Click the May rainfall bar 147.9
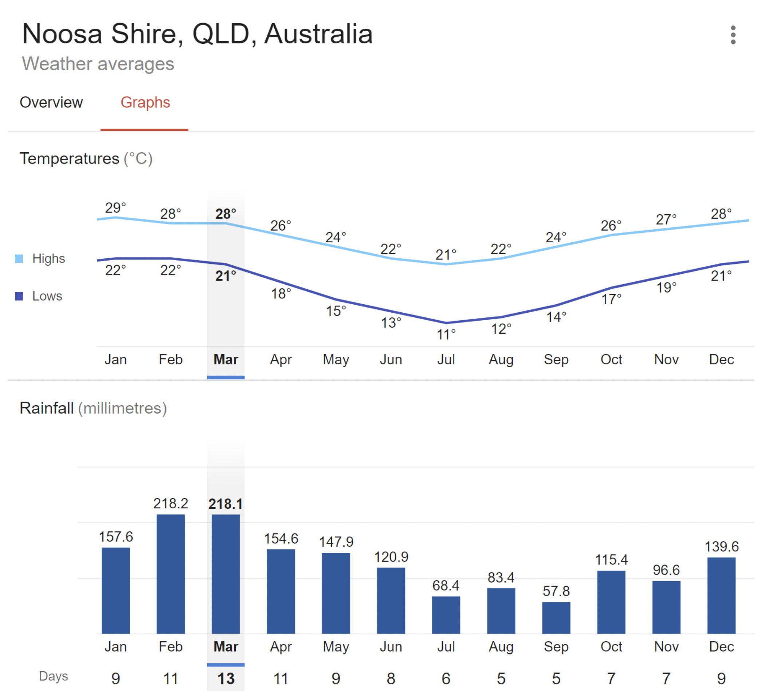Viewport: 769px width, 700px height. pos(336,593)
